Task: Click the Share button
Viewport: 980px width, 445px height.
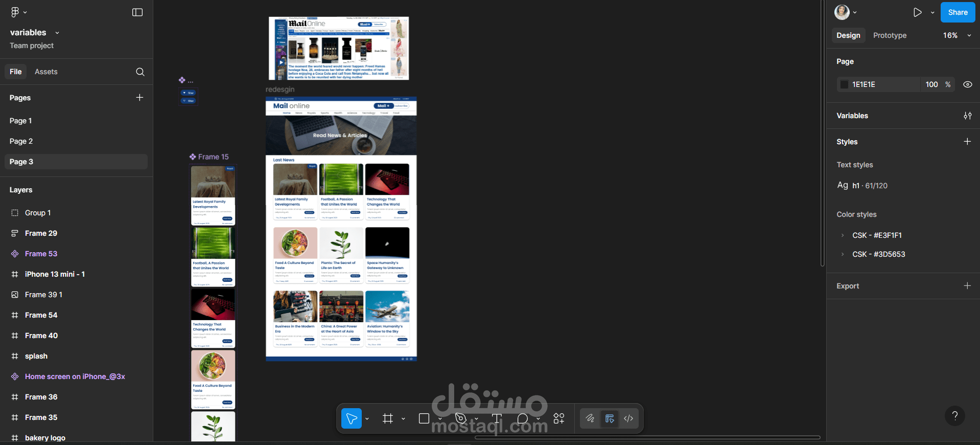Action: (x=958, y=12)
